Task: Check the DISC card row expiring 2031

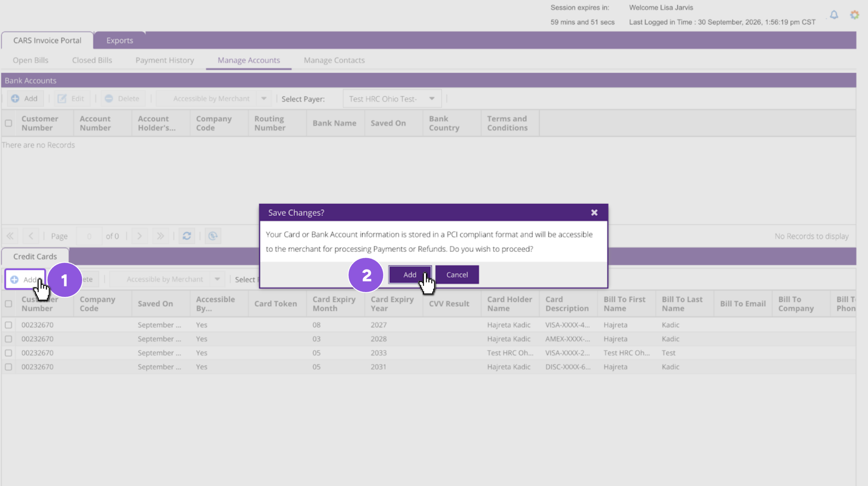Action: [8, 367]
